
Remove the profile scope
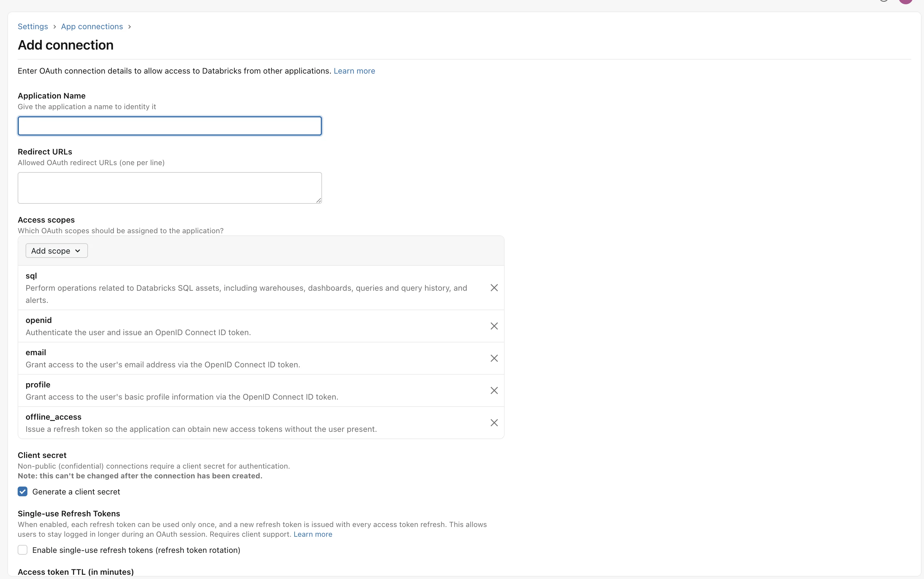pos(494,390)
